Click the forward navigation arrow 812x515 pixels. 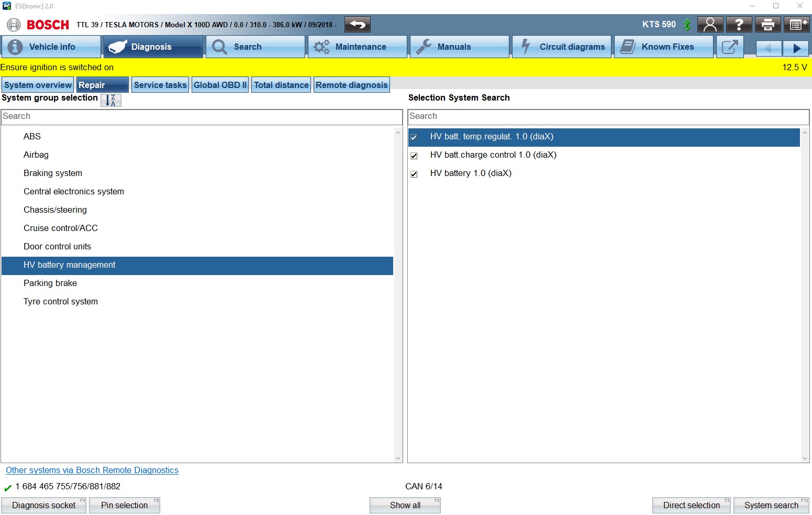click(796, 49)
